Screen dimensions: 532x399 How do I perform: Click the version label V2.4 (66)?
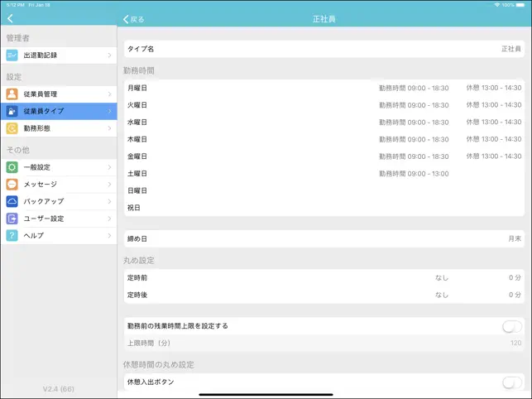tap(59, 389)
